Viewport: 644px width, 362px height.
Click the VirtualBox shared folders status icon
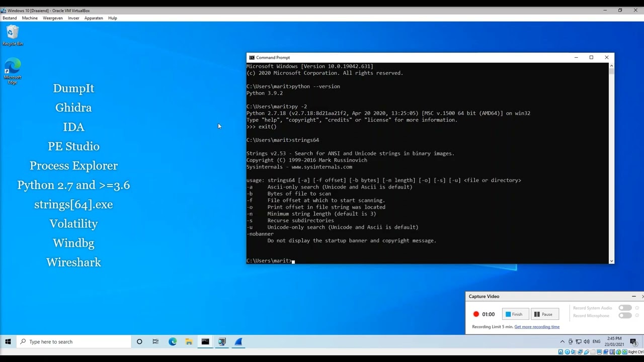click(x=593, y=352)
